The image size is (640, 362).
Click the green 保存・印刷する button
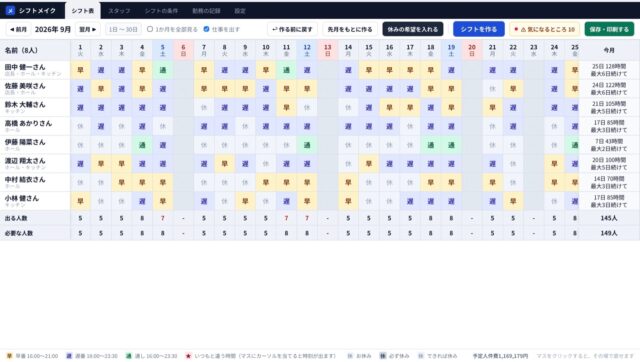(609, 29)
